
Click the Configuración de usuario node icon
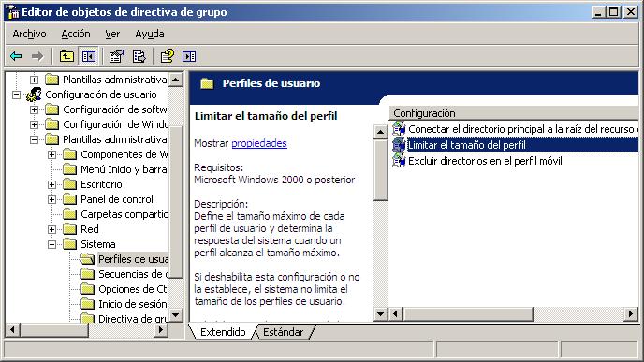[34, 94]
